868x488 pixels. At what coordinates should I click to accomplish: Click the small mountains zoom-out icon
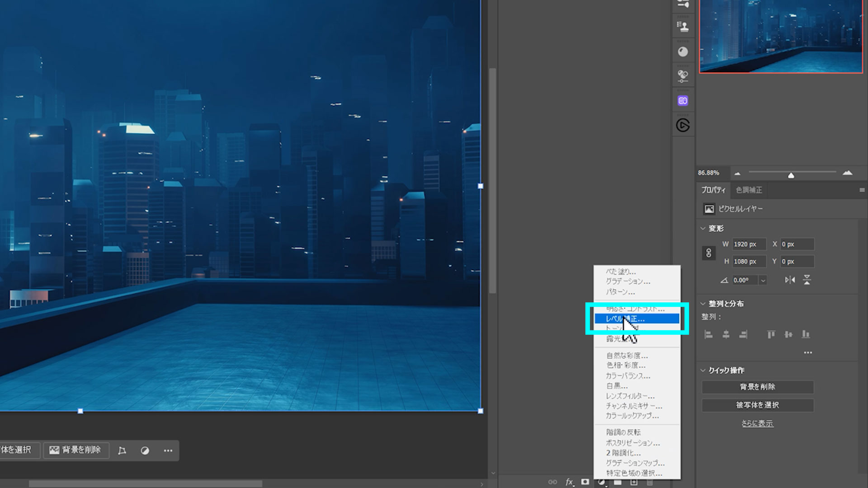[x=737, y=174]
